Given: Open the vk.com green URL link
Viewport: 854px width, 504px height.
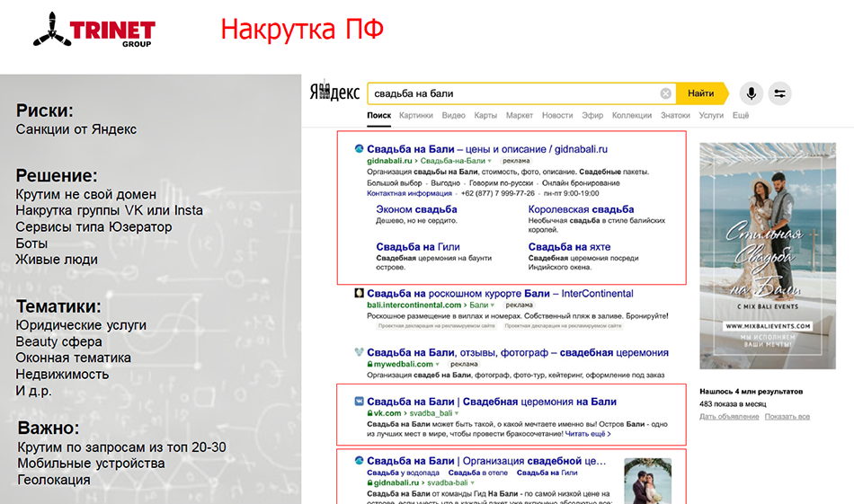Looking at the screenshot, I should (387, 413).
